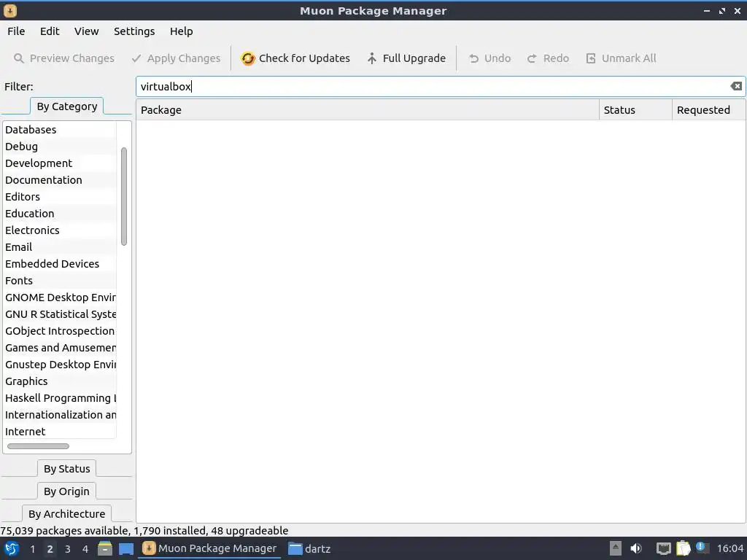Open the Settings menu
747x560 pixels.
pos(134,31)
